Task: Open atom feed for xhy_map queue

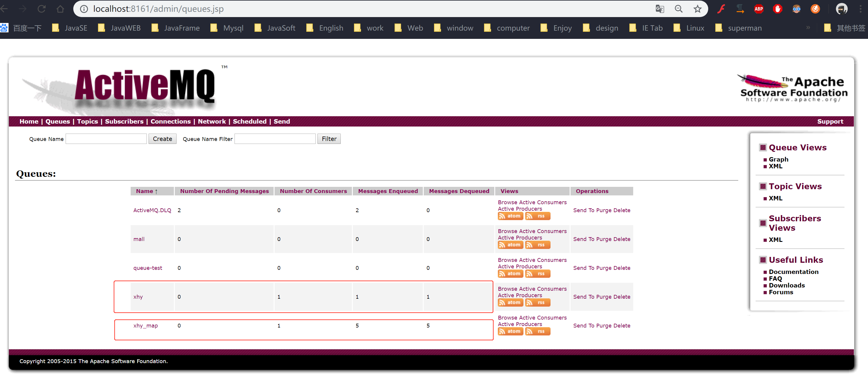Action: (x=510, y=331)
